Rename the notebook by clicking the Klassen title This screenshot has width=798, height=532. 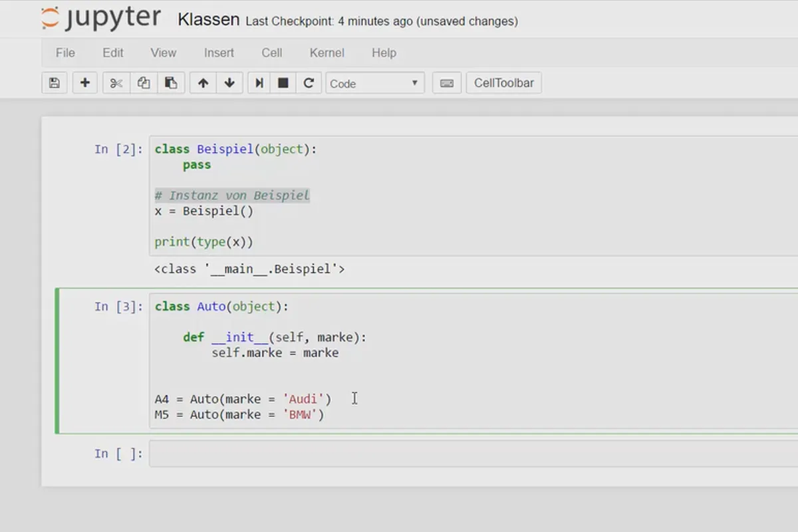pyautogui.click(x=208, y=19)
